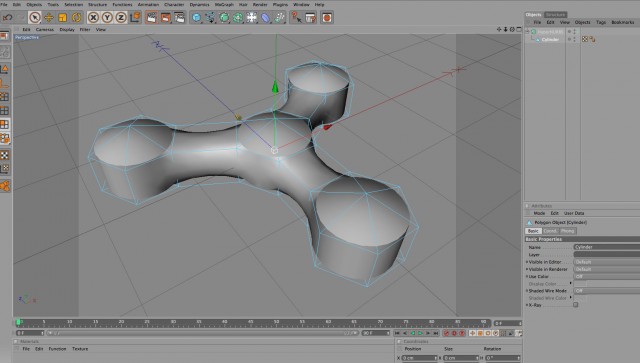640x363 pixels.
Task: Select the Move tool in the toolbar
Action: 49,18
